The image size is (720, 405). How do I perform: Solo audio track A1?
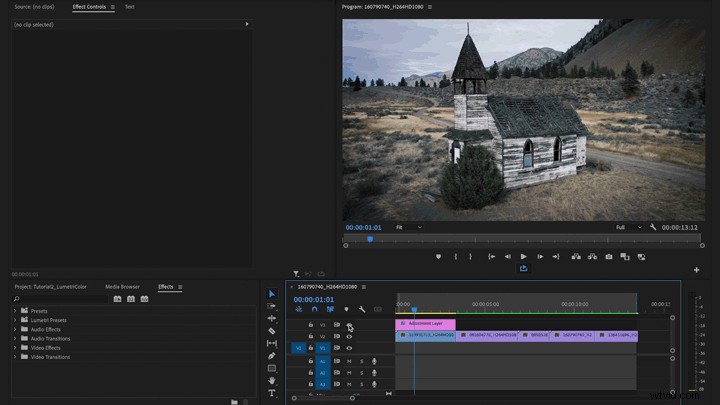coord(361,361)
